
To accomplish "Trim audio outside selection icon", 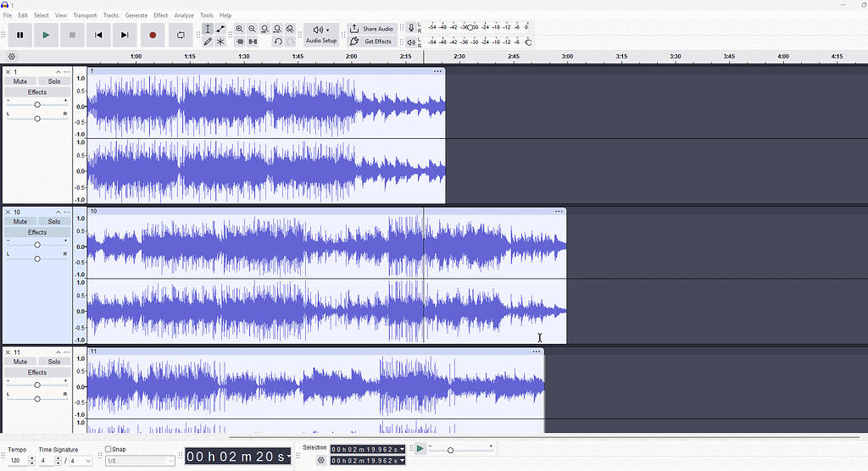I will (240, 42).
